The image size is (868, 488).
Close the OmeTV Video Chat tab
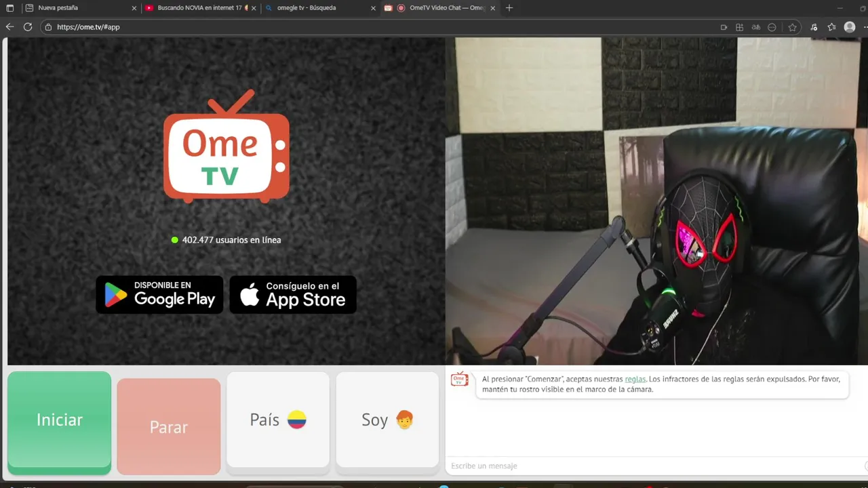point(492,8)
